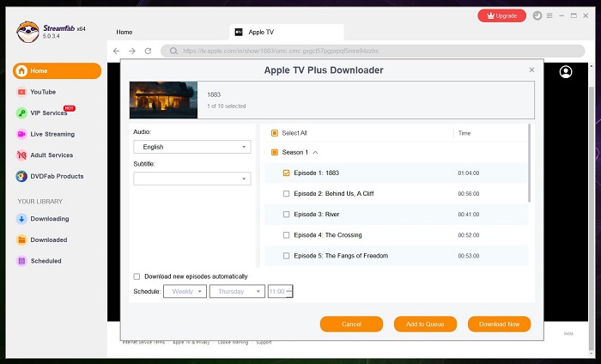The width and height of the screenshot is (601, 364).
Task: Check Episode 4: The Crossing
Action: point(286,235)
